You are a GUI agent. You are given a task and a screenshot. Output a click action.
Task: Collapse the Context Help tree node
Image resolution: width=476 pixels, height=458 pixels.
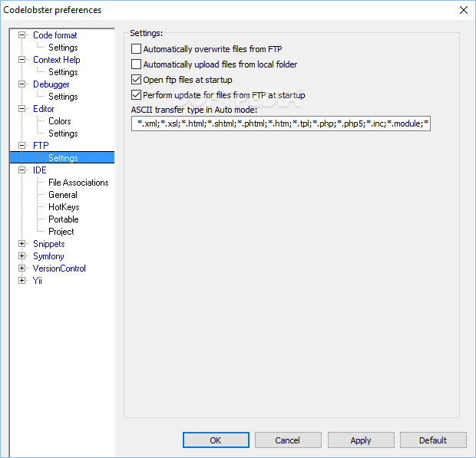[x=21, y=60]
